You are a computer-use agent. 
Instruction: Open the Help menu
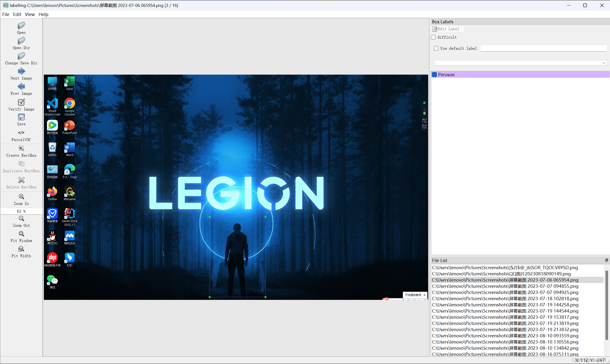[x=43, y=14]
